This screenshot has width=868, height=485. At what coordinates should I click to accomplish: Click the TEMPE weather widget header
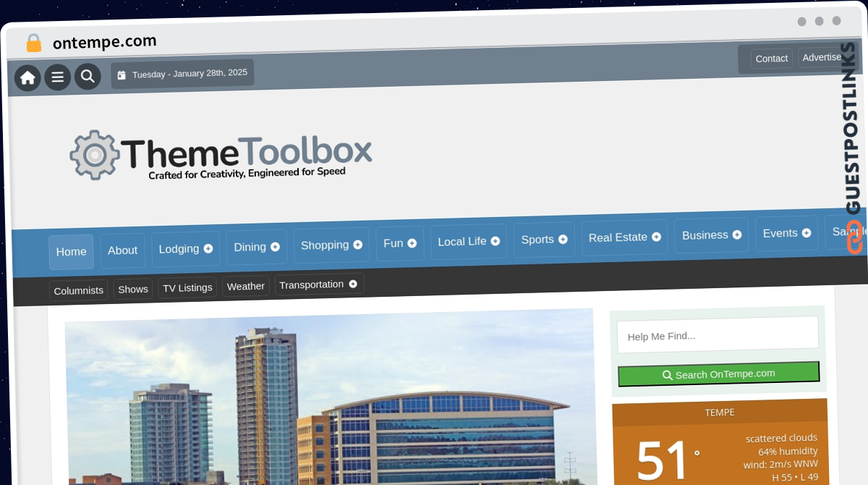(720, 412)
